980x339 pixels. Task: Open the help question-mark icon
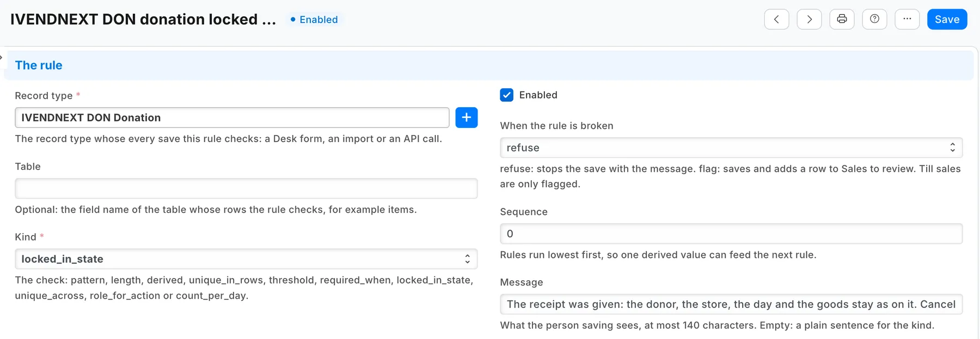[x=874, y=19]
